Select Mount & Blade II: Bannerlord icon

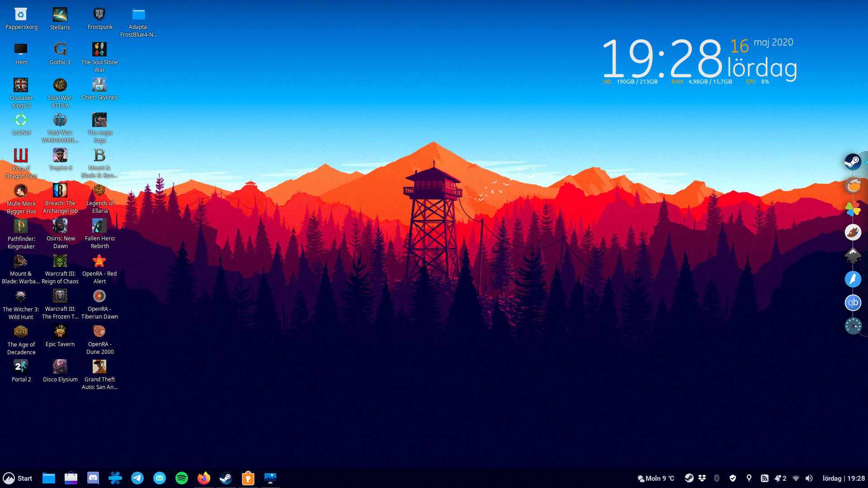click(99, 164)
